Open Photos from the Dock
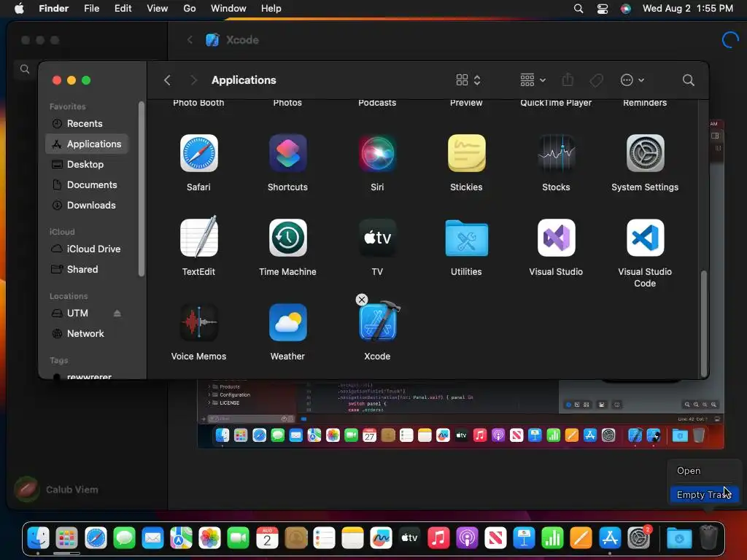Image resolution: width=747 pixels, height=560 pixels. [x=209, y=539]
